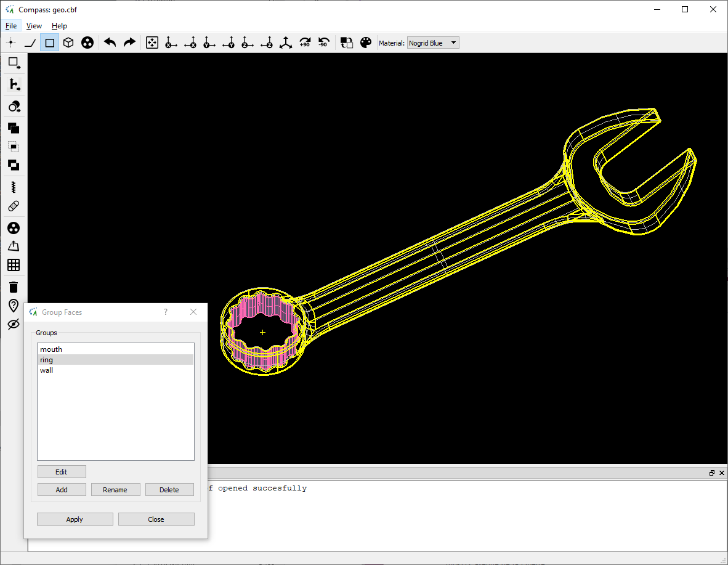Switch to the X-axis view icon
Viewport: 728px width, 565px height.
coord(171,42)
